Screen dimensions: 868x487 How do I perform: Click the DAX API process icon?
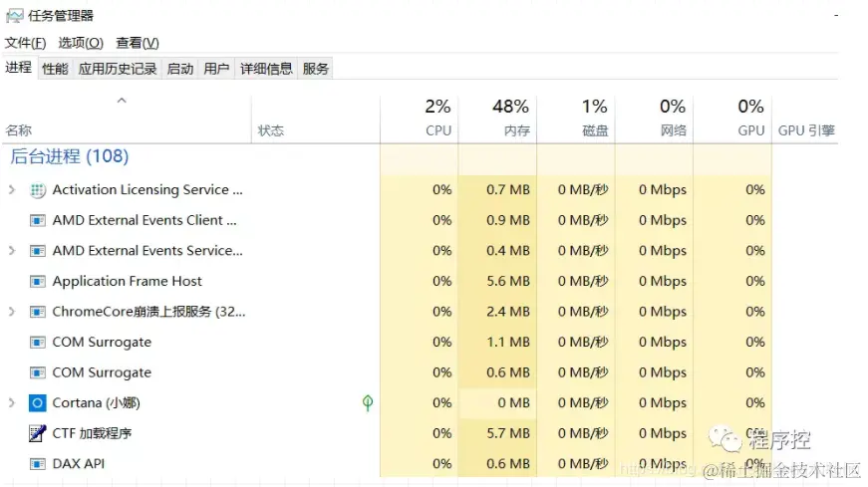37,464
